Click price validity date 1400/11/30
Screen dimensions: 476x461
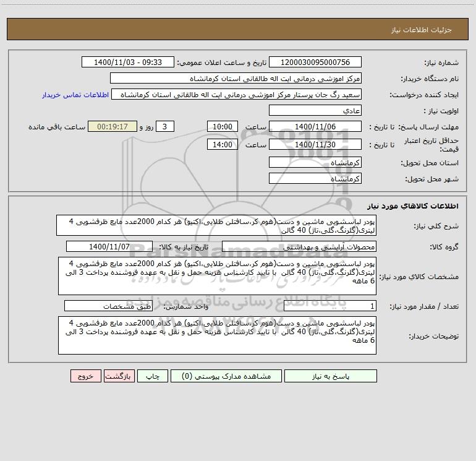tap(315, 144)
